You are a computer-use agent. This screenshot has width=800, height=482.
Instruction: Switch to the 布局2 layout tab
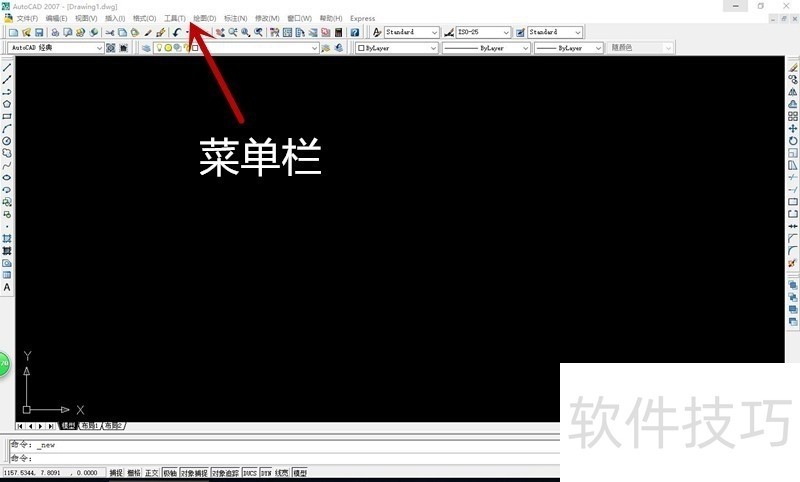point(113,425)
